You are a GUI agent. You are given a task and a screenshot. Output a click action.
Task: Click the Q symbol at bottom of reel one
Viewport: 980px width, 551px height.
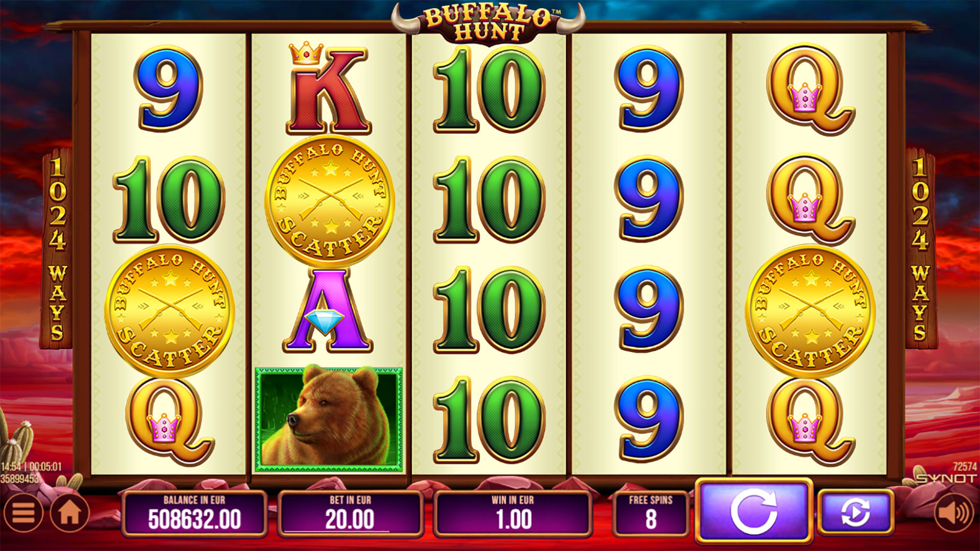click(169, 420)
